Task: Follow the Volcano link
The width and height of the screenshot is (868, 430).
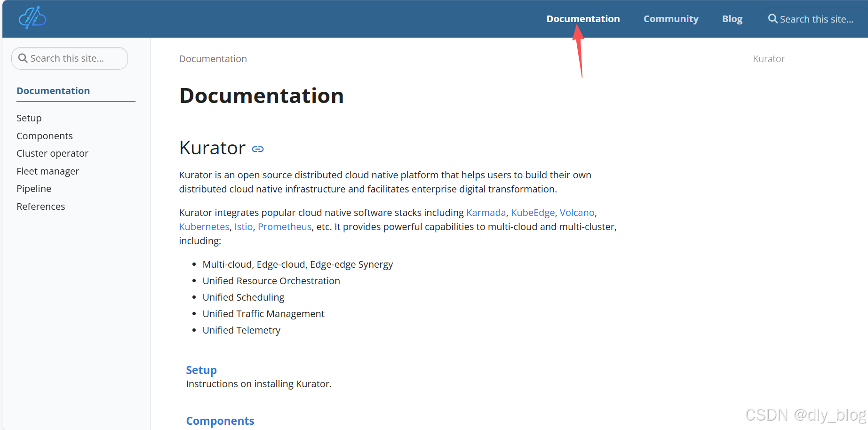Action: point(577,213)
